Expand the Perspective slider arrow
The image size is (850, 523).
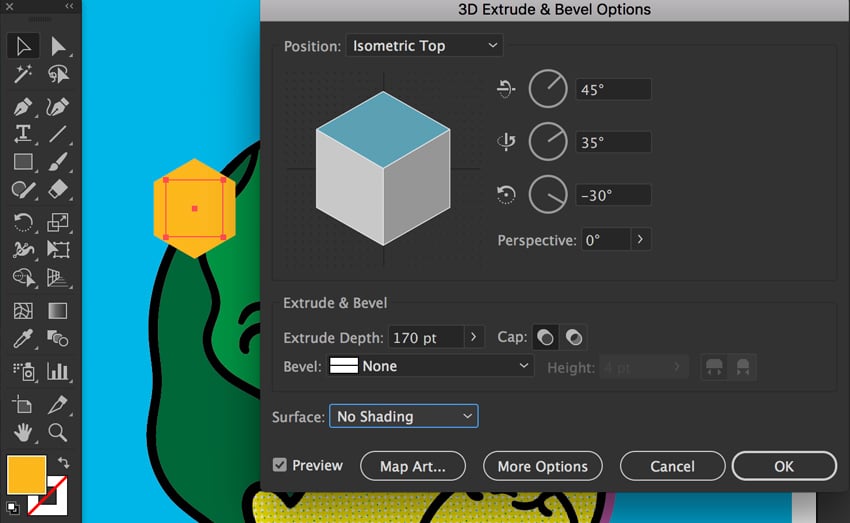(640, 239)
